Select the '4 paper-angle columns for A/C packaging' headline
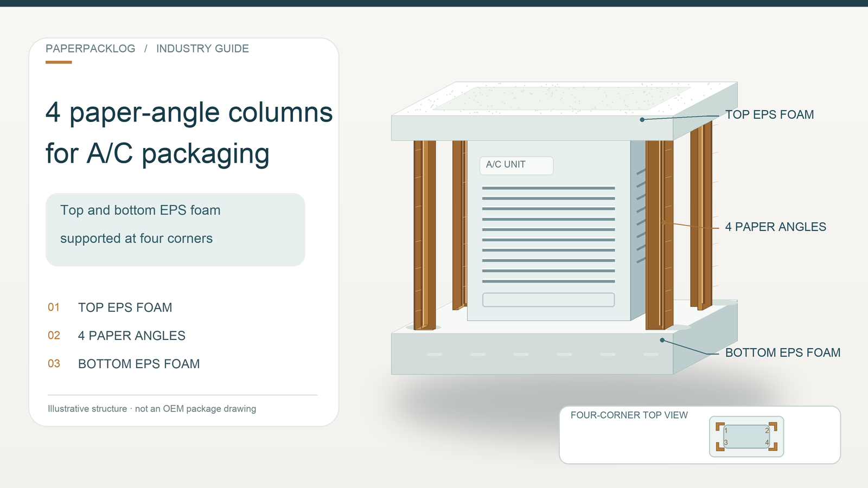868x488 pixels. click(x=189, y=133)
